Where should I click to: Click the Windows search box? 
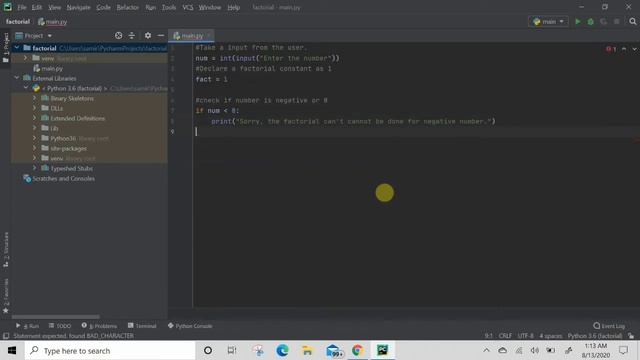pyautogui.click(x=110, y=350)
